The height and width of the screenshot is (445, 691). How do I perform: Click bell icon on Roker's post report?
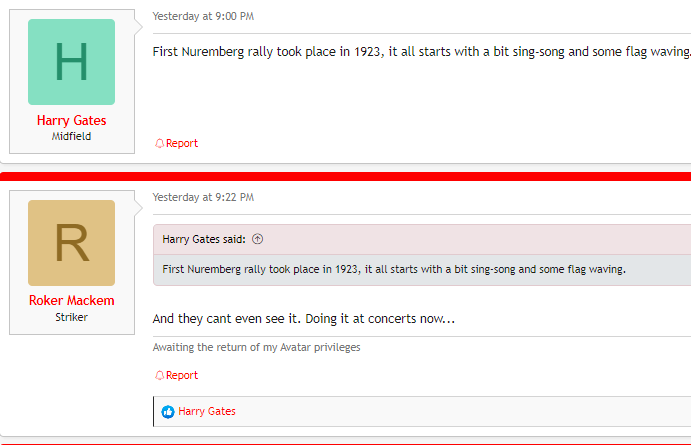(159, 375)
